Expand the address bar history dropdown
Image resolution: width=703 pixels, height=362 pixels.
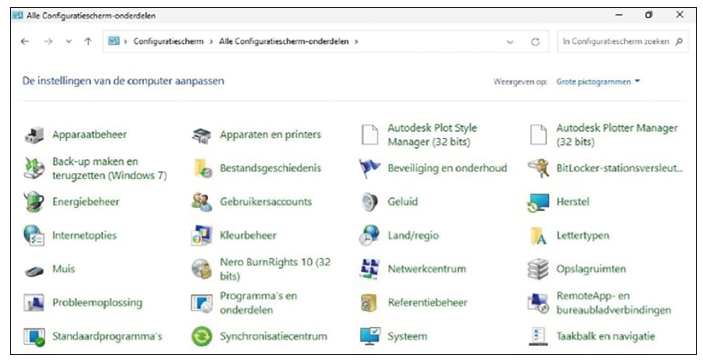[x=510, y=42]
